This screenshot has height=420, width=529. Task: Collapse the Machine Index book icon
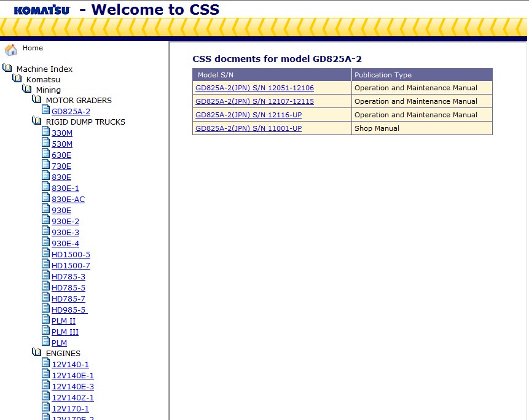[x=7, y=68]
